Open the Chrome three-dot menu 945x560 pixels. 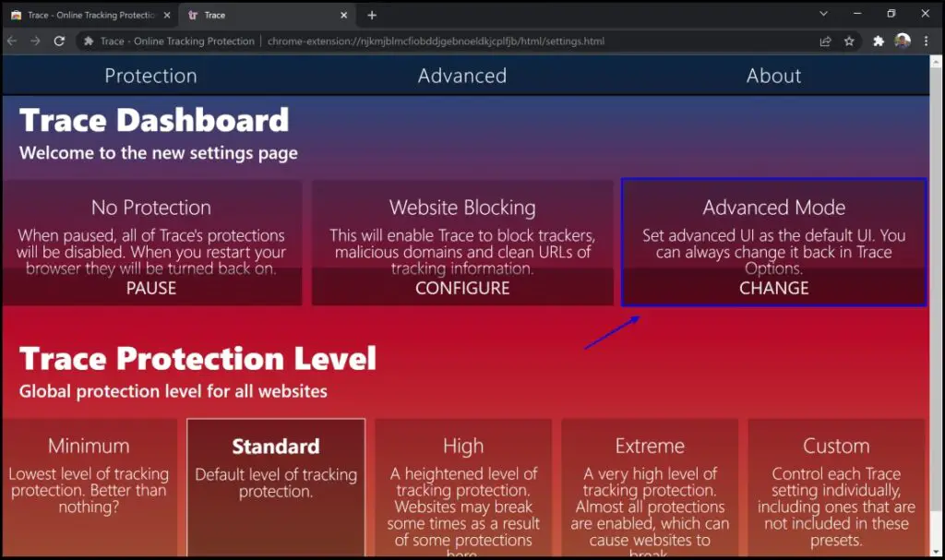point(927,41)
